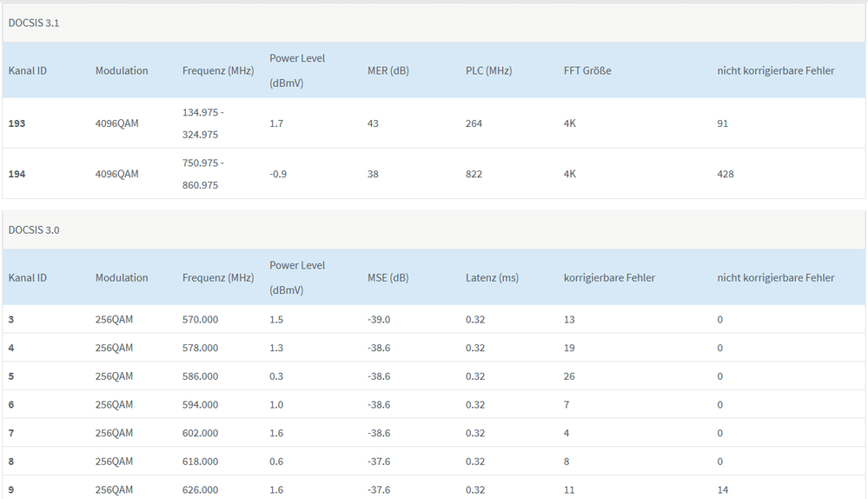This screenshot has height=499, width=868.
Task: Click the MER (dB) column header
Action: pos(388,71)
